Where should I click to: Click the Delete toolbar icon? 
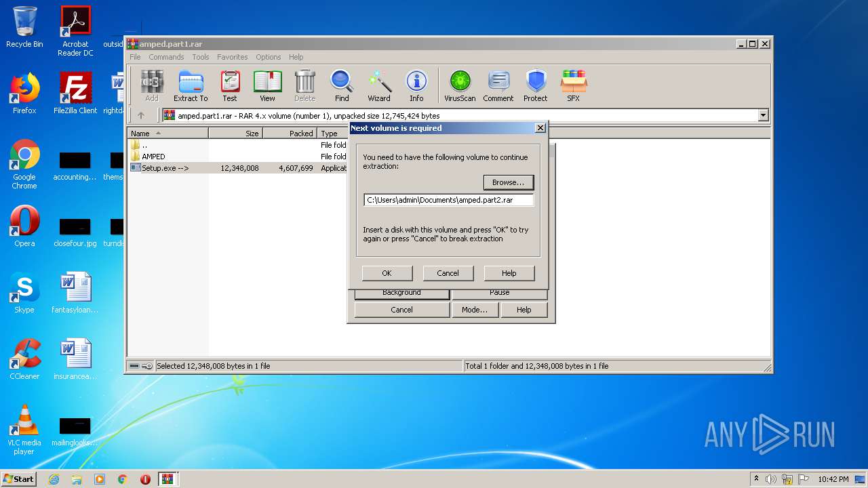pyautogui.click(x=305, y=86)
